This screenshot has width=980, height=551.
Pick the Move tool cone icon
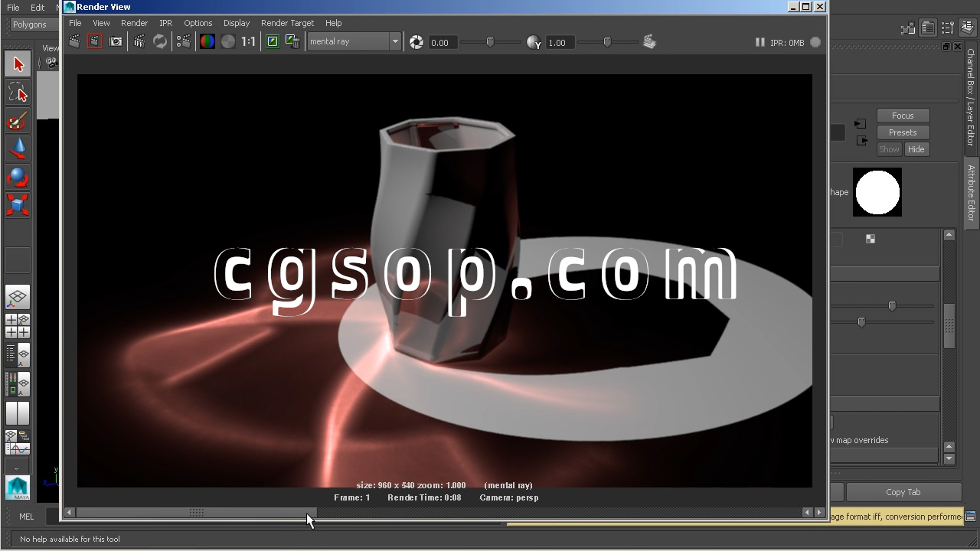(x=18, y=149)
